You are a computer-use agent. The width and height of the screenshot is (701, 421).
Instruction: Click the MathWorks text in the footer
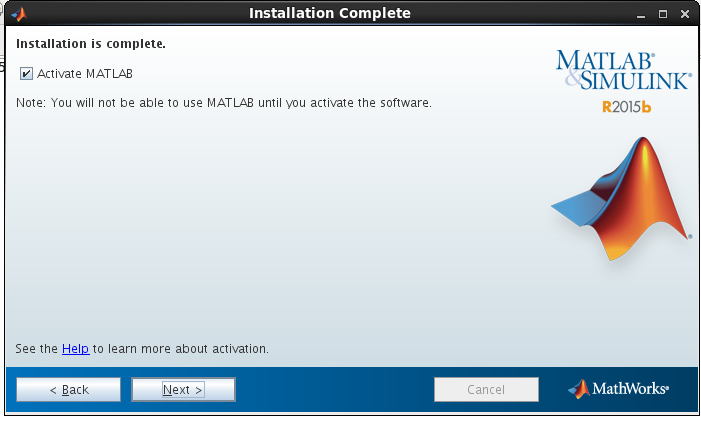point(631,389)
